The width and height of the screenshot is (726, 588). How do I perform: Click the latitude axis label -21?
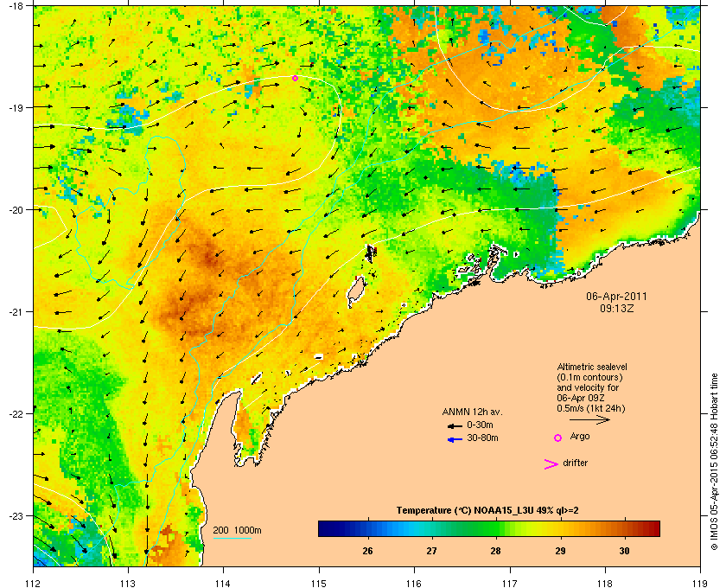(x=16, y=311)
